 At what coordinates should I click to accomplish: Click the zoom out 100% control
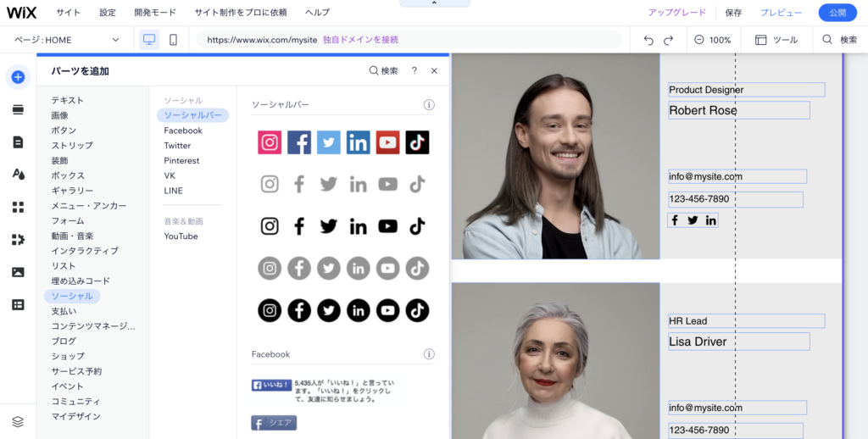[712, 40]
